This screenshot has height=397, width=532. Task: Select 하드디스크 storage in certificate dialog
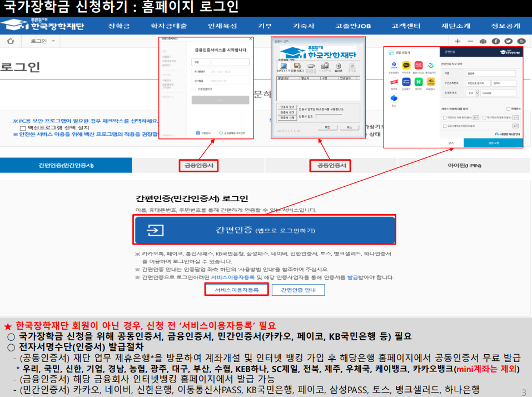(283, 67)
